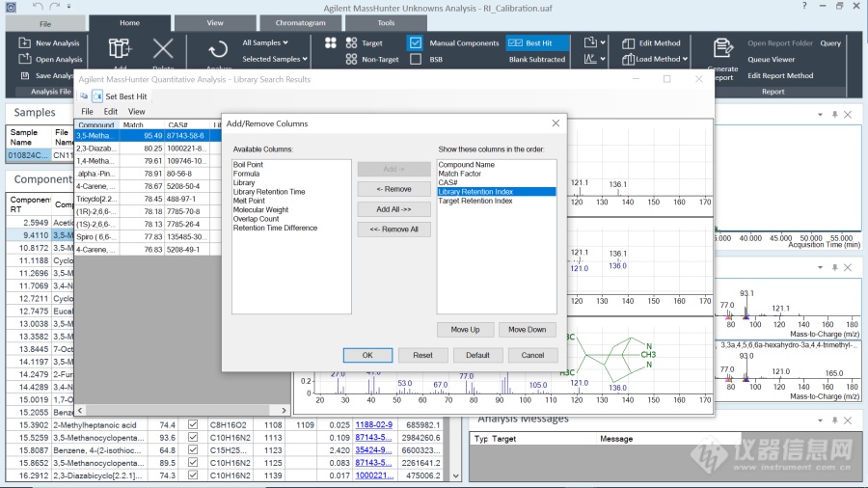868x488 pixels.
Task: Click the redo arrow in title bar
Action: click(x=54, y=7)
